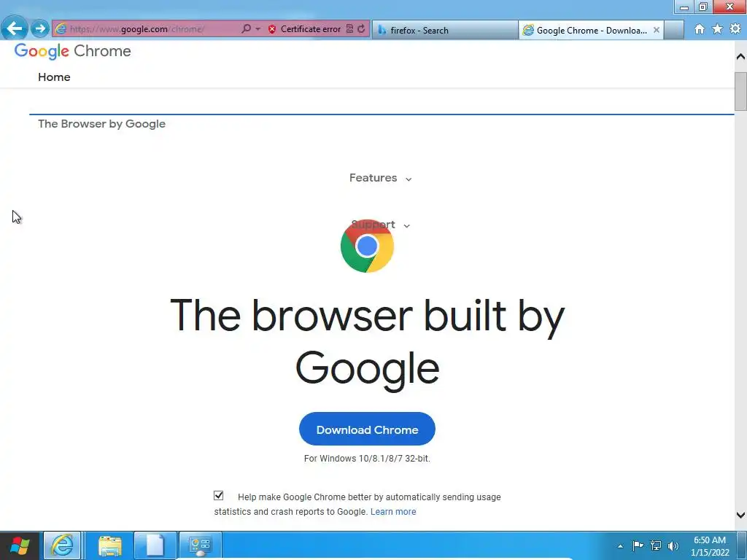Go back with the browser Back arrow
This screenshot has height=560, width=747.
[x=15, y=28]
